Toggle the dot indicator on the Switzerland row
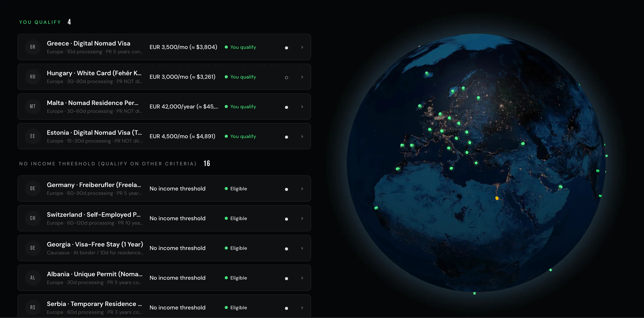Screen dimensions: 644x318 click(x=287, y=219)
